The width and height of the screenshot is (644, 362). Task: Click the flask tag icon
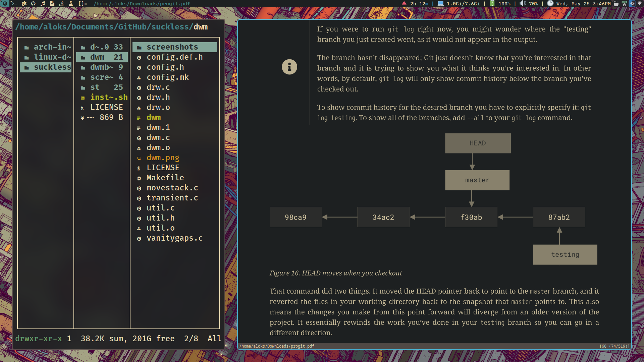pos(71,3)
